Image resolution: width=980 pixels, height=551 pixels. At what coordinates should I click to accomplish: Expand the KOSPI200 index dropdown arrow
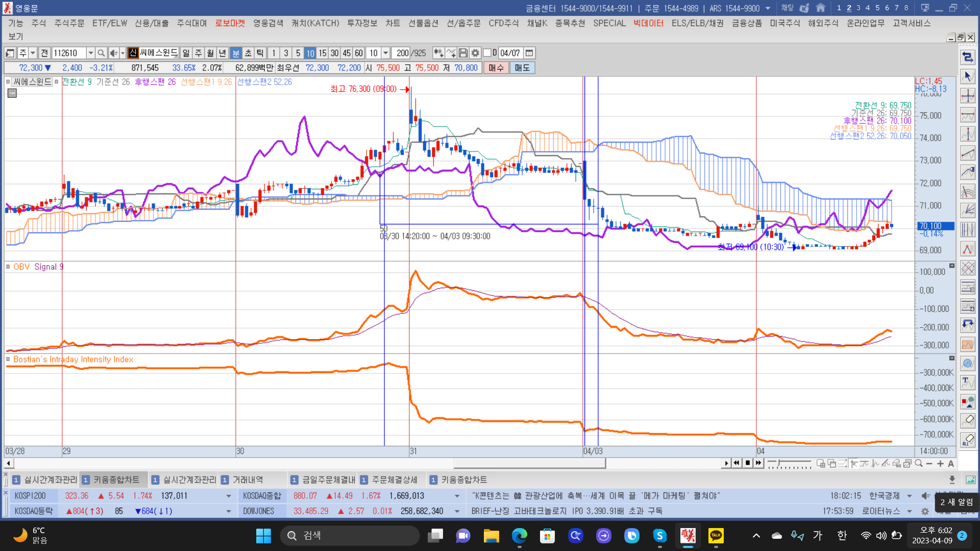pyautogui.click(x=228, y=496)
